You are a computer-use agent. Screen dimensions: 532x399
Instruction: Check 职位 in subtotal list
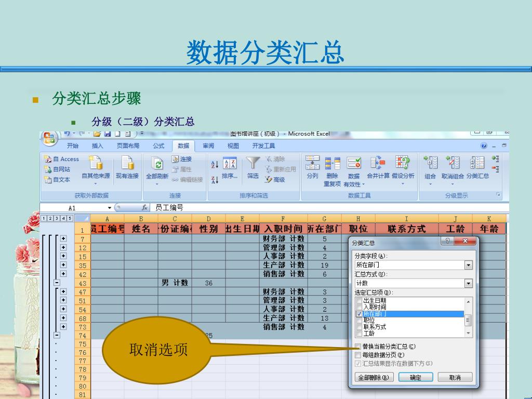pos(359,320)
